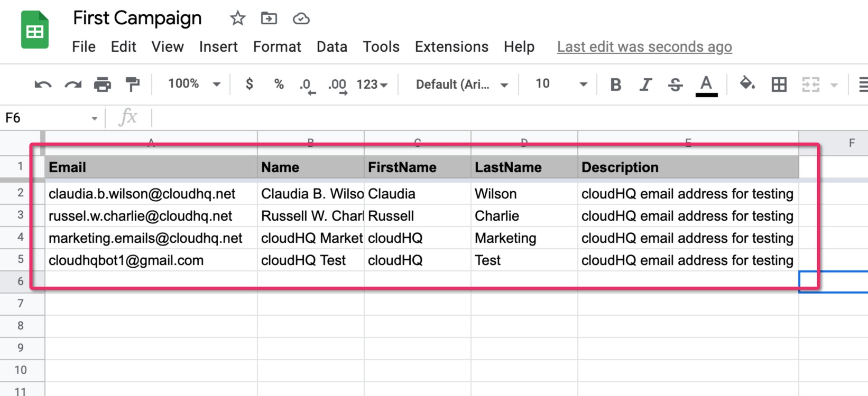Screen dimensions: 868x396
Task: Open the Extensions menu
Action: pyautogui.click(x=451, y=47)
